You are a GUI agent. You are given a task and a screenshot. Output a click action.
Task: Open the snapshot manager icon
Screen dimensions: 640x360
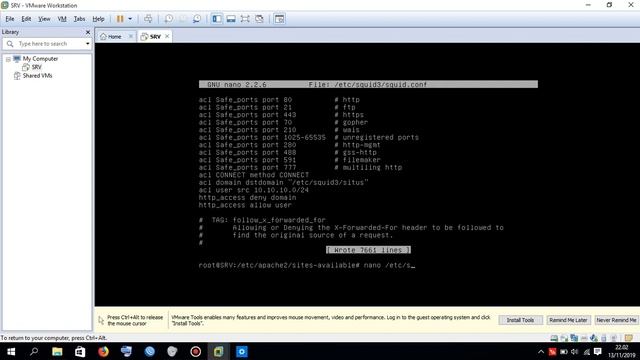coord(197,19)
